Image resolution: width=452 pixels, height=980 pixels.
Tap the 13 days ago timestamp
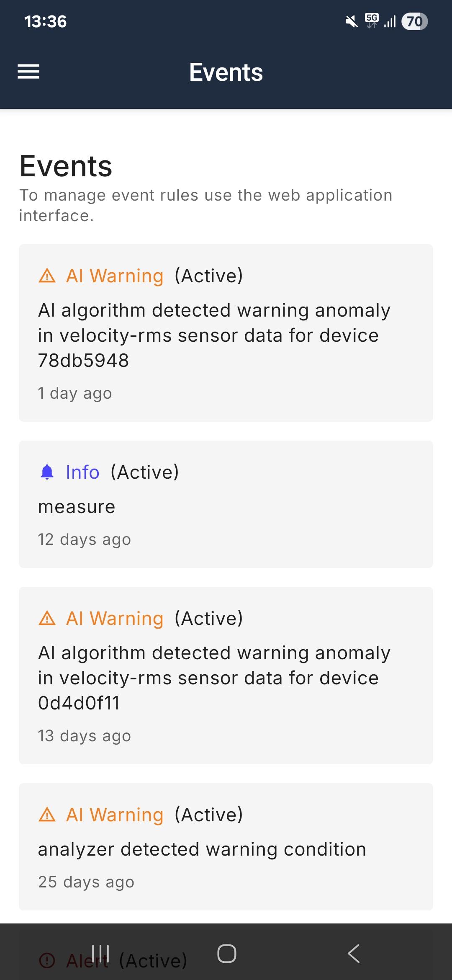coord(84,736)
